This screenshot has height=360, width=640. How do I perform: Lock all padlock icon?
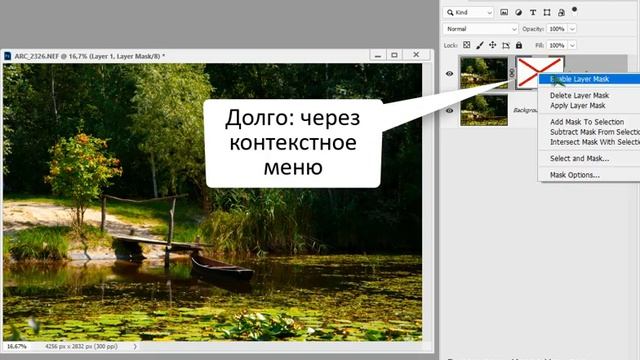(x=519, y=45)
